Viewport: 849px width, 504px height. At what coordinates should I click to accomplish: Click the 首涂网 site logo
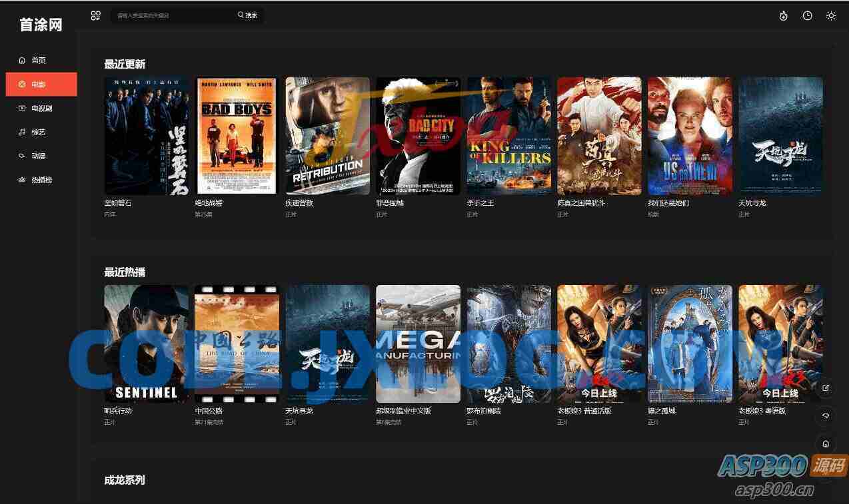(41, 25)
